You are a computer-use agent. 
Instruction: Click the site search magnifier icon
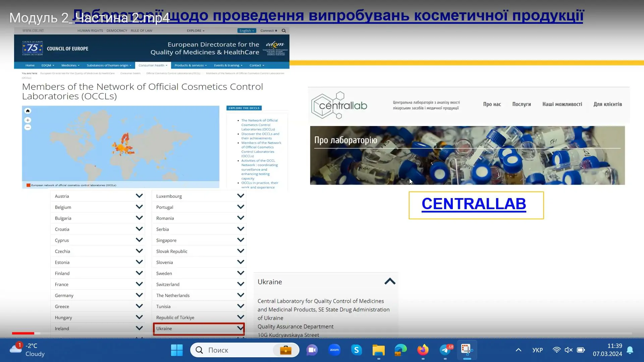pos(284,31)
